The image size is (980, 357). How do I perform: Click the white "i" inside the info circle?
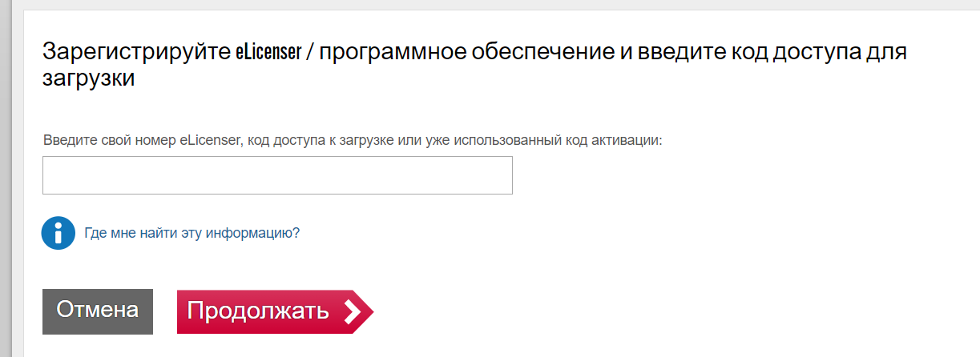click(x=58, y=233)
